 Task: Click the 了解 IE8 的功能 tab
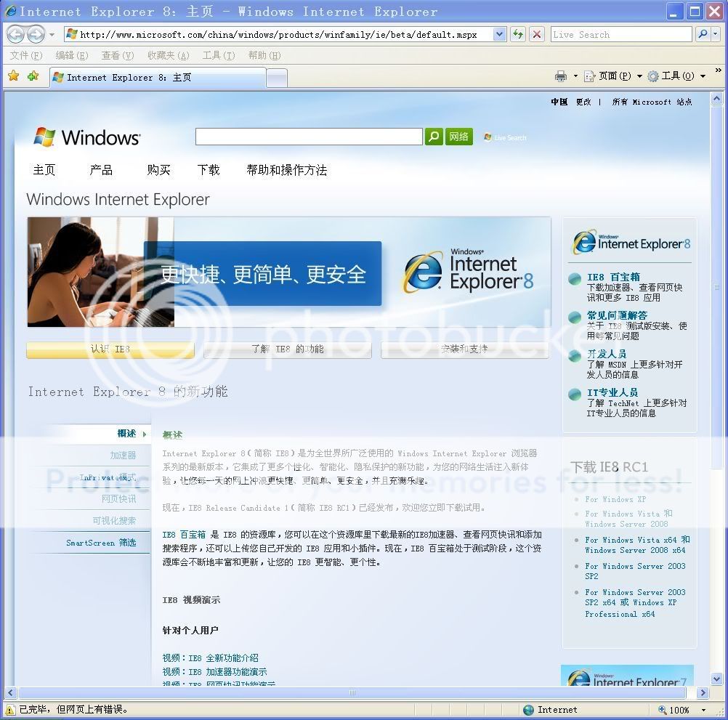tap(288, 349)
